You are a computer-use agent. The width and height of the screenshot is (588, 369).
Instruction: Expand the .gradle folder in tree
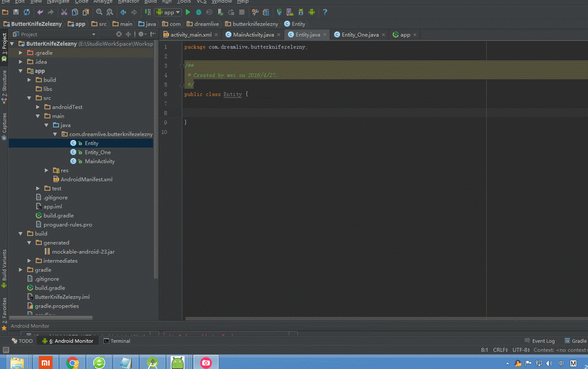[x=20, y=53]
